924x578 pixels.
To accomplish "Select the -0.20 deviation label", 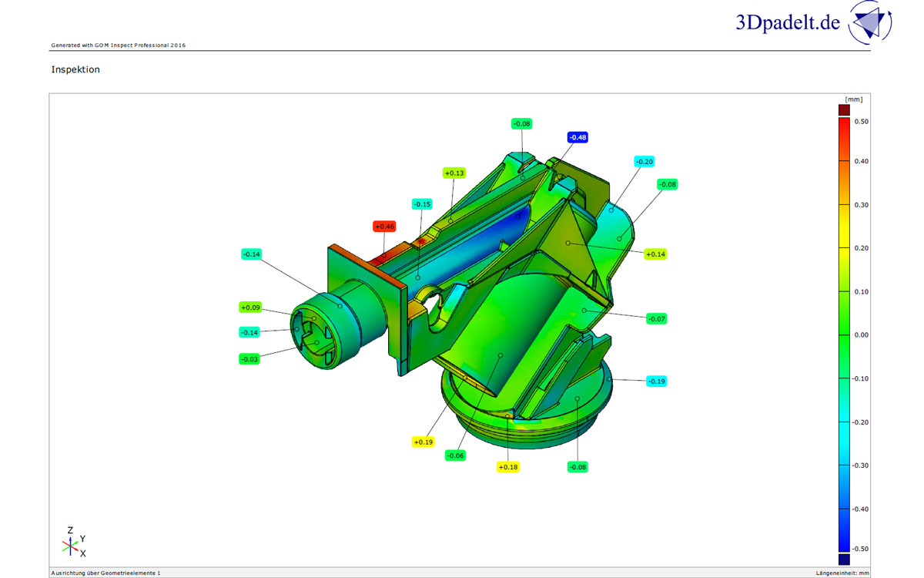I will (644, 162).
